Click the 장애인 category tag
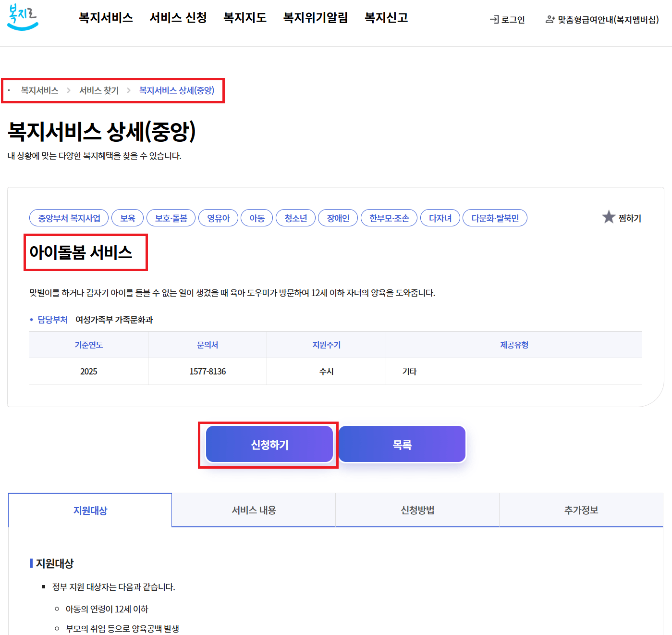The height and width of the screenshot is (635, 672). click(x=338, y=217)
